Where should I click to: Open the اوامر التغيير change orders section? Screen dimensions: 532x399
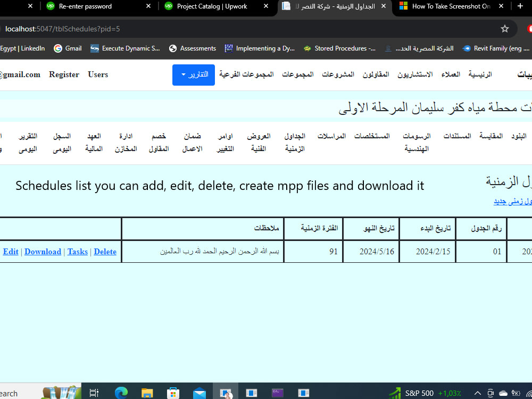(225, 142)
